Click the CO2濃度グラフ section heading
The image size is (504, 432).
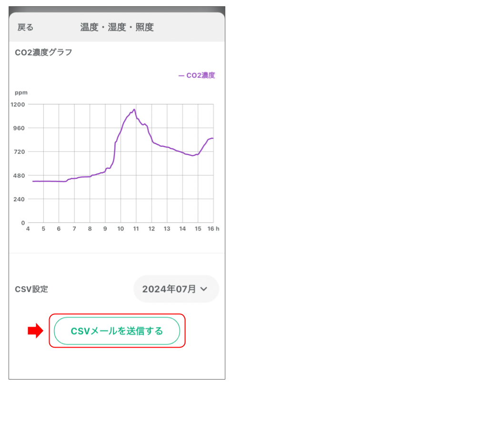tap(44, 52)
